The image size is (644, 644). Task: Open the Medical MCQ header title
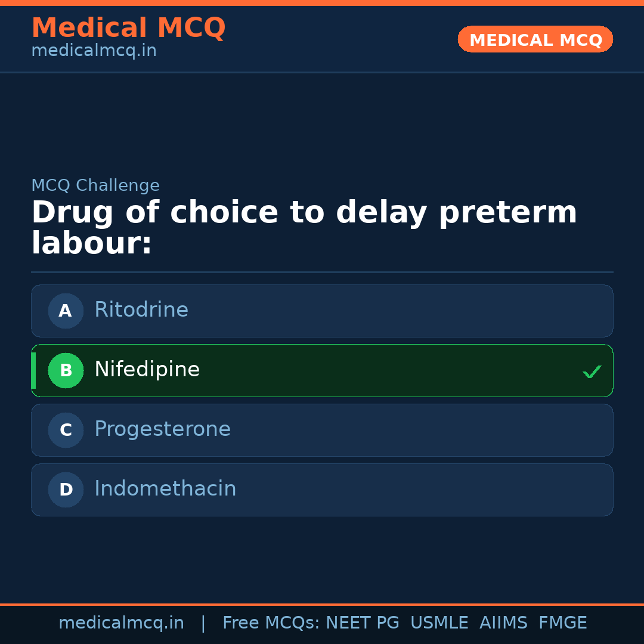point(128,28)
